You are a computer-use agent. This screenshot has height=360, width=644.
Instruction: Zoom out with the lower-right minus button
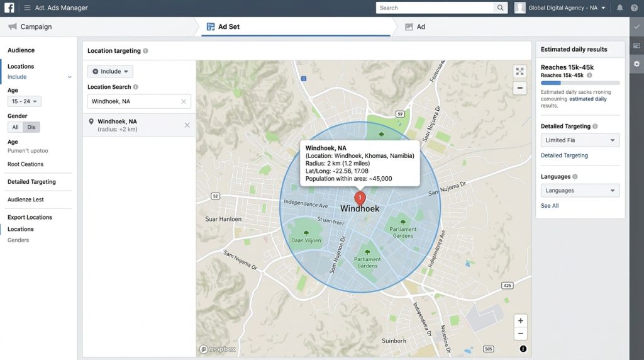coord(520,334)
